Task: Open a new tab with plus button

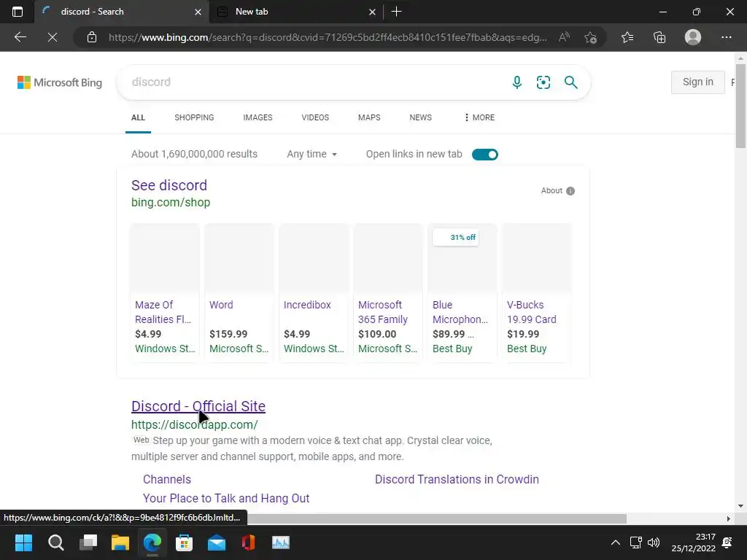Action: click(x=396, y=12)
